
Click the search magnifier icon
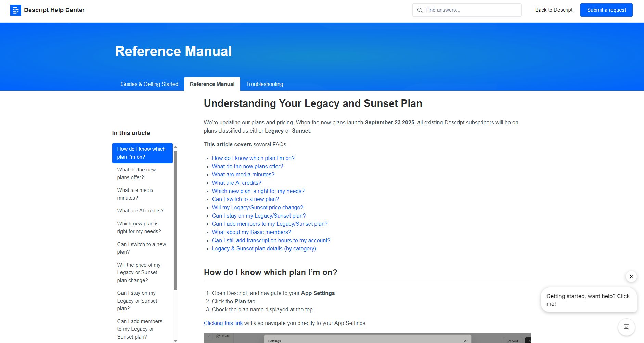420,10
